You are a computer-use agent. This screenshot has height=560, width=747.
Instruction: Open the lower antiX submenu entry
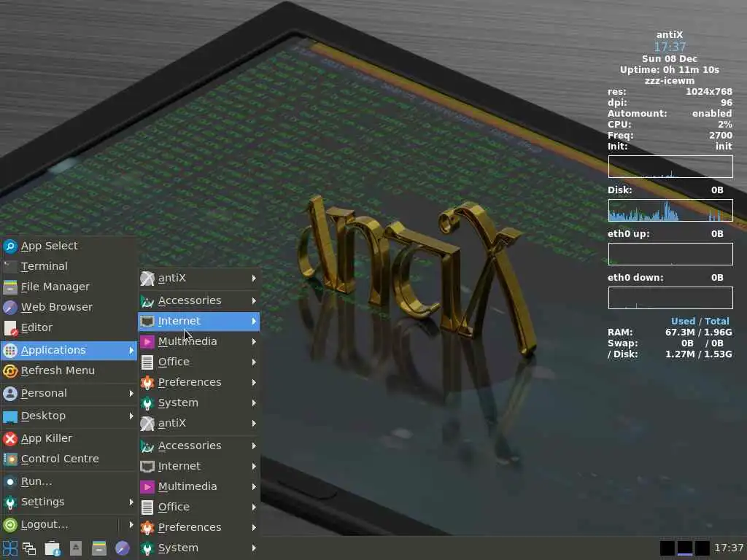click(x=198, y=424)
